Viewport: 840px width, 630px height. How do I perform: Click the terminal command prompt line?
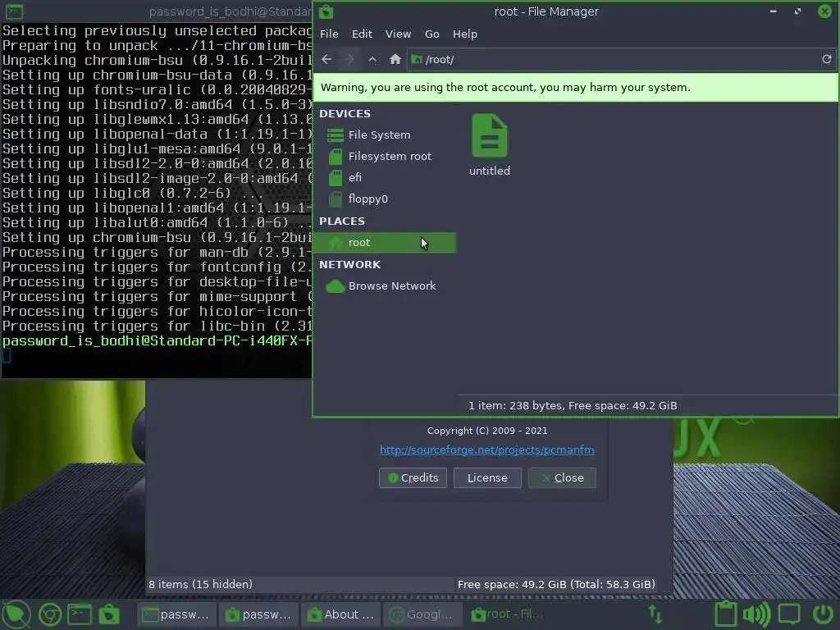click(x=157, y=341)
